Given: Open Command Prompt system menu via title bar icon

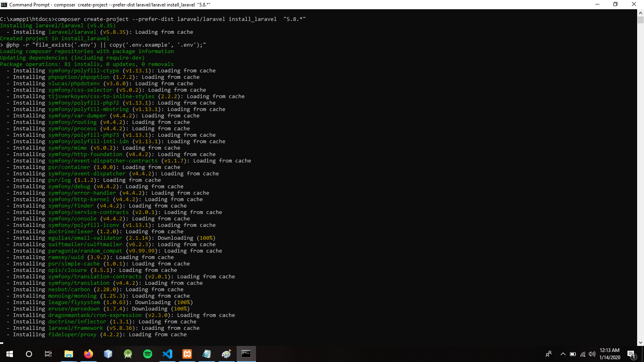Looking at the screenshot, I should (x=4, y=4).
